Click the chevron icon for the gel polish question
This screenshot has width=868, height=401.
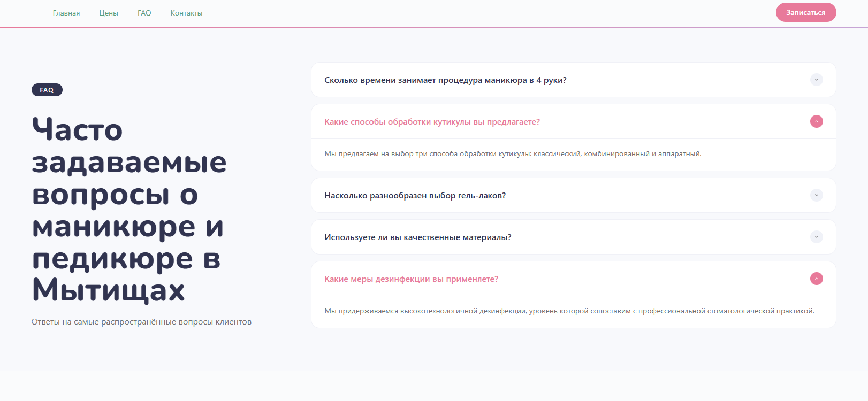click(816, 195)
